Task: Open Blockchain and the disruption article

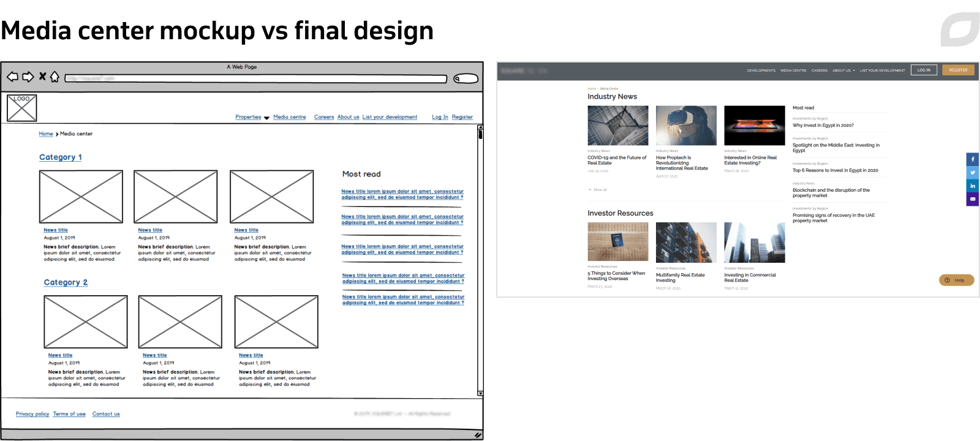Action: coord(831,193)
